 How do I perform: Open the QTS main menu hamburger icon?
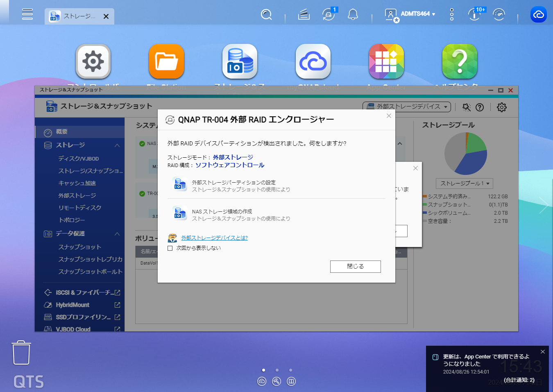tap(27, 14)
